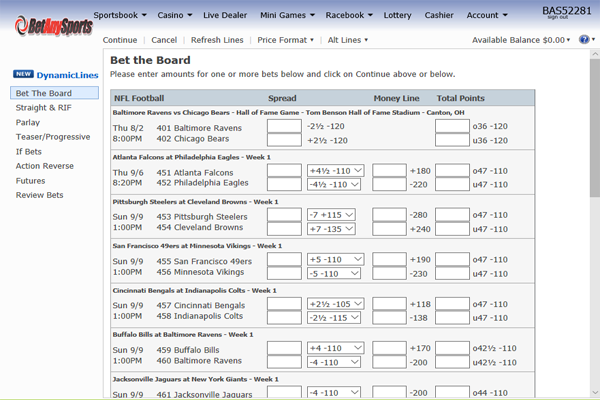
Task: Select Straight & RIF bet type
Action: 43,108
